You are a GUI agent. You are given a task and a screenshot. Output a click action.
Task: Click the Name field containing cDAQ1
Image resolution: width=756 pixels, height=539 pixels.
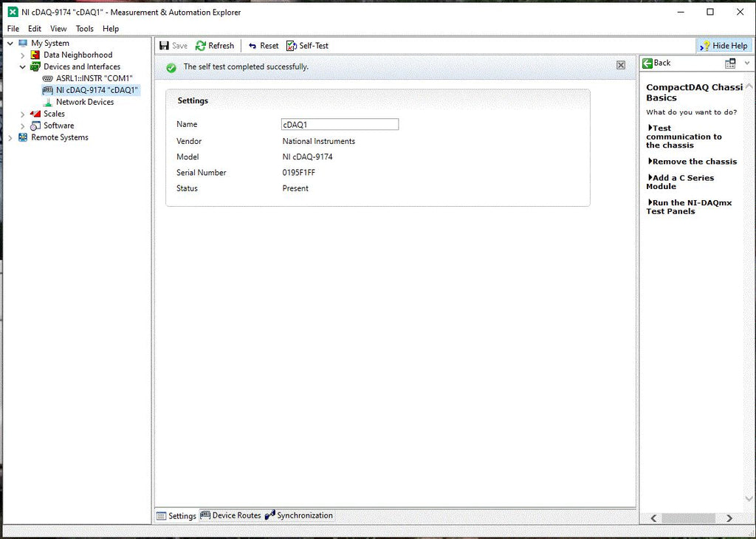coord(340,124)
